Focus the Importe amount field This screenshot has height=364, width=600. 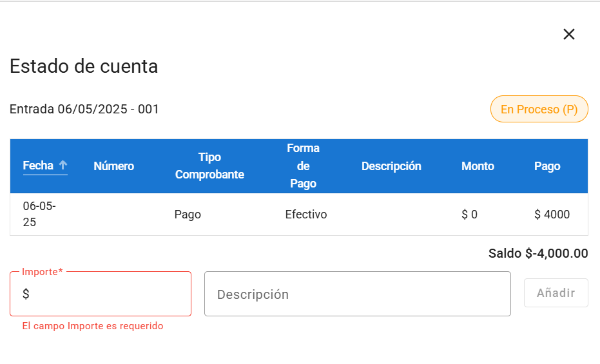pos(101,294)
